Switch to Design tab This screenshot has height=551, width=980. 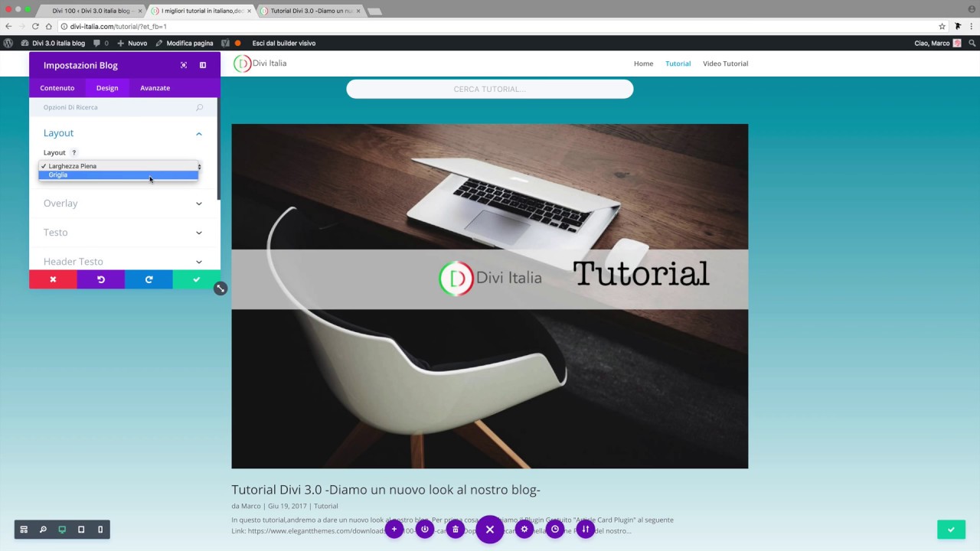point(107,88)
